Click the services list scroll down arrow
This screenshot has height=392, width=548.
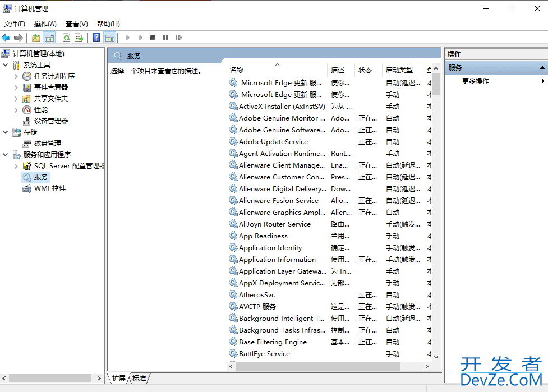click(436, 357)
